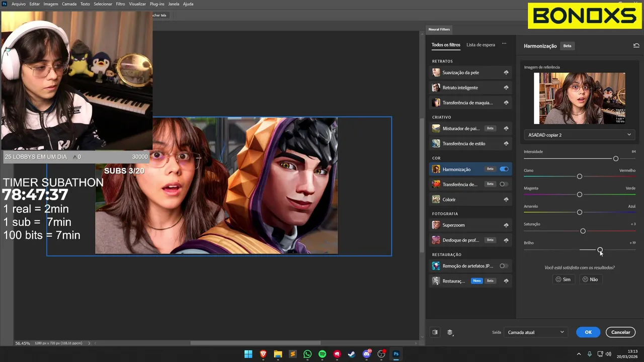Open WhatsApp from the taskbar
This screenshot has height=362, width=644.
pos(307,354)
